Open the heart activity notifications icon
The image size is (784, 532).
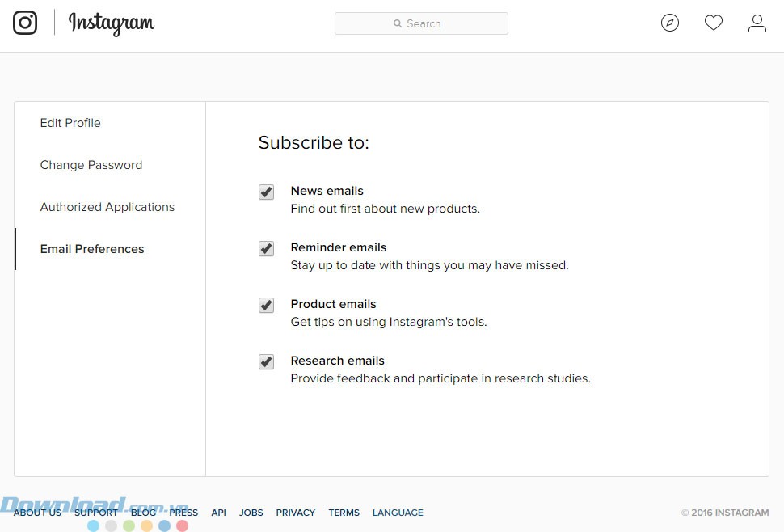tap(714, 23)
